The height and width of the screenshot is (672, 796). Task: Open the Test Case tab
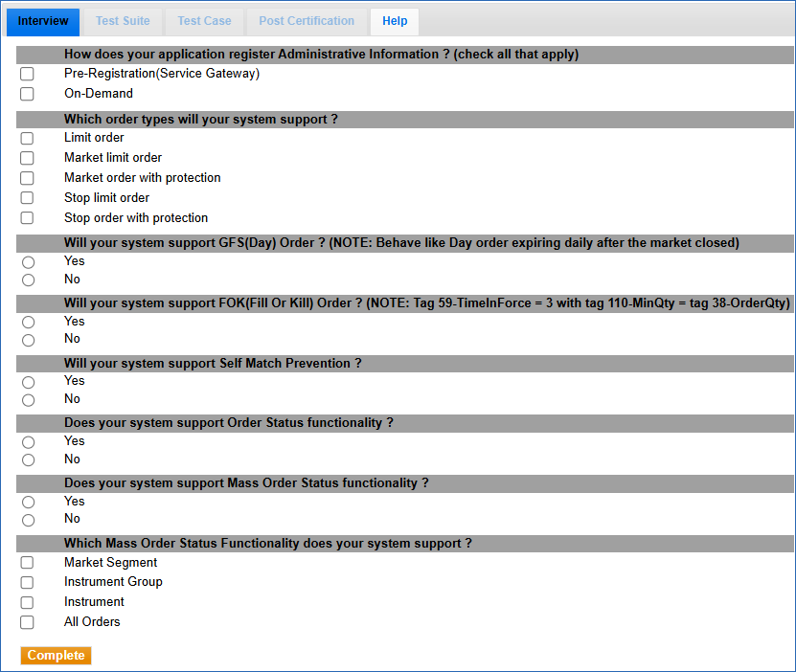(x=204, y=21)
